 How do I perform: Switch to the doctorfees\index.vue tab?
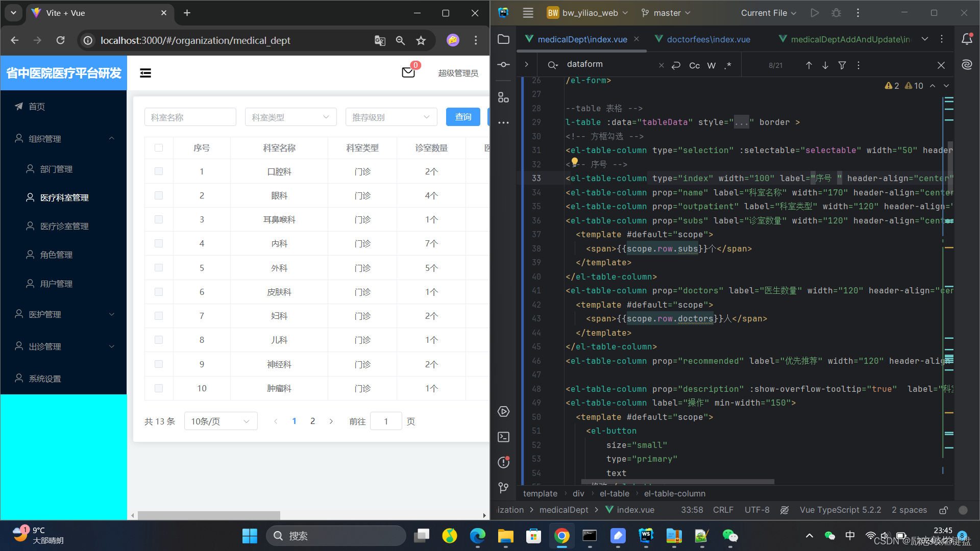coord(708,39)
